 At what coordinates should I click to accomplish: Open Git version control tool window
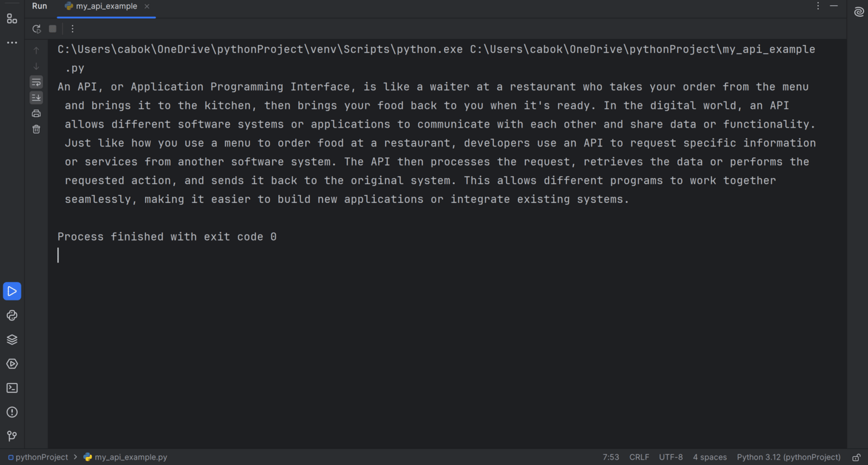pyautogui.click(x=12, y=436)
